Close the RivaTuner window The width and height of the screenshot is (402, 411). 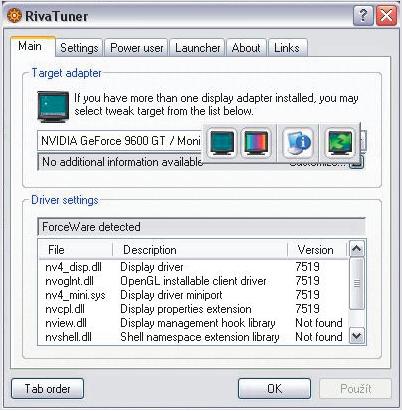(386, 15)
